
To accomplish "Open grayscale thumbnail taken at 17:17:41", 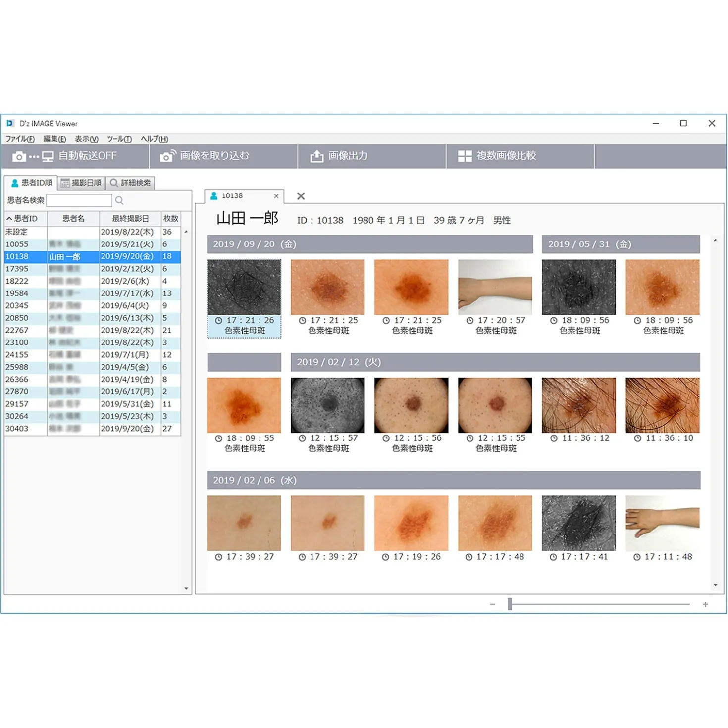I will click(579, 523).
